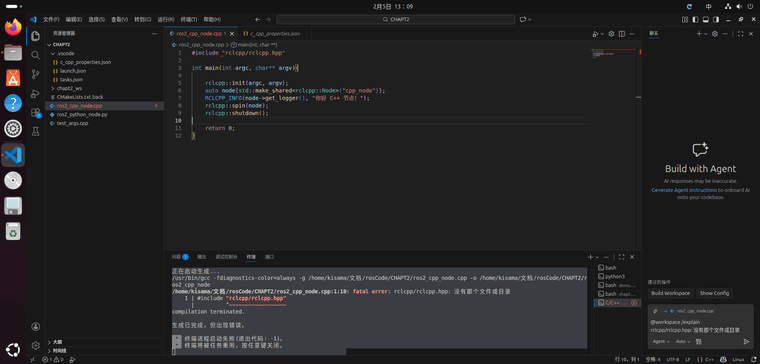This screenshot has height=364, width=760.
Task: Open editor More Actions ellipsis
Action: point(632,34)
